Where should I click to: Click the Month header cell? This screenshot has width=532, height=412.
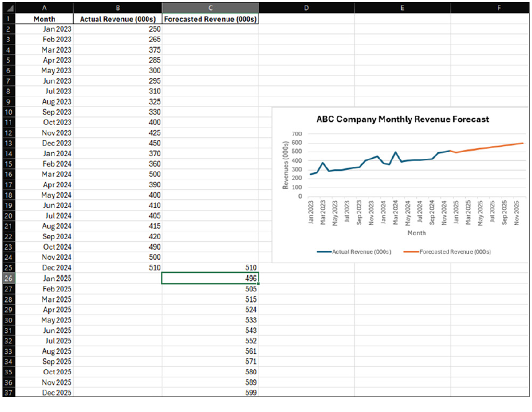(44, 19)
